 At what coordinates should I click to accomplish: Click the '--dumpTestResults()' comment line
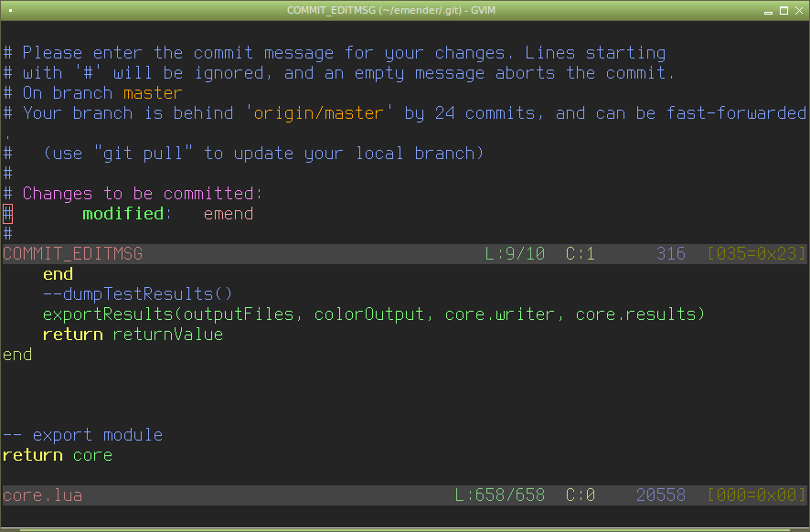pyautogui.click(x=138, y=294)
